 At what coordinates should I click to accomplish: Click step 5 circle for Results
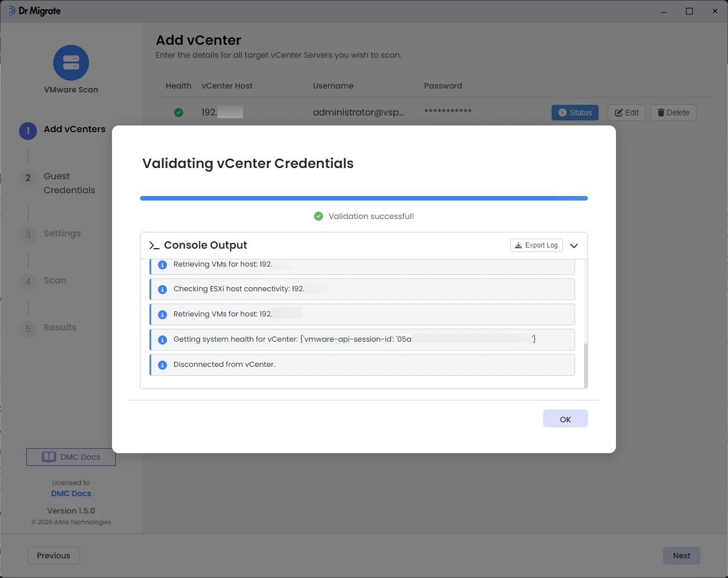click(x=28, y=329)
